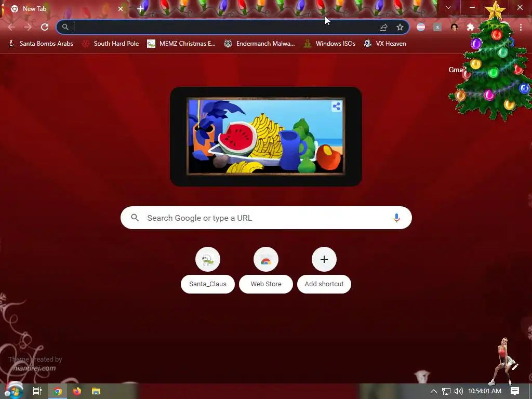Switch to the New Tab tab

pyautogui.click(x=64, y=9)
